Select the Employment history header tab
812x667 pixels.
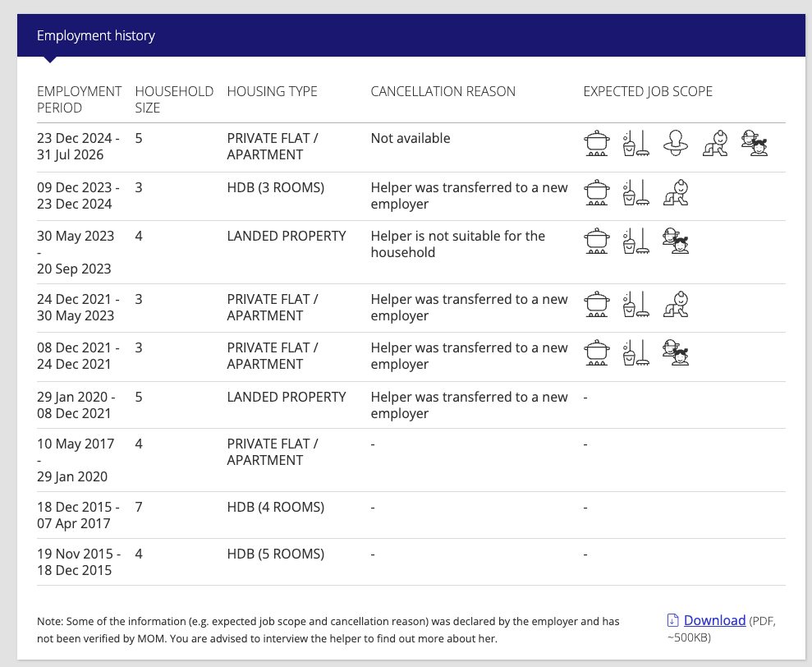pos(96,36)
